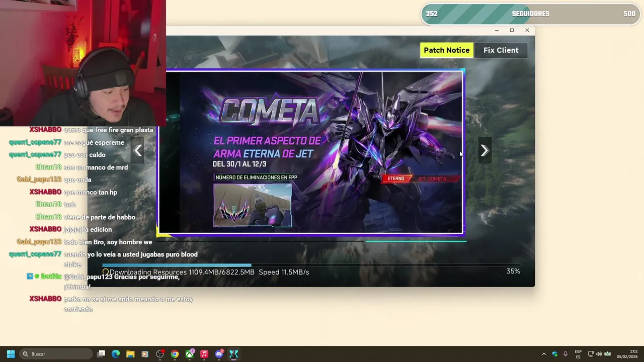Open the Patch Notice tab
The height and width of the screenshot is (362, 644).
(446, 50)
